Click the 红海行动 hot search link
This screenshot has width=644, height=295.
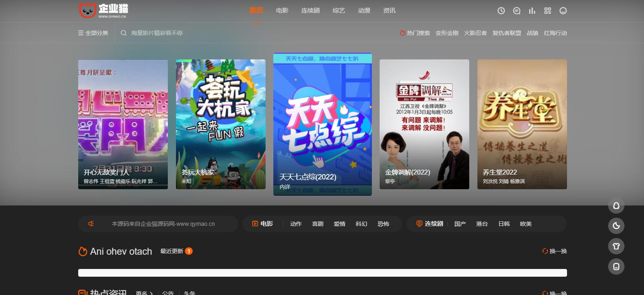(x=555, y=33)
